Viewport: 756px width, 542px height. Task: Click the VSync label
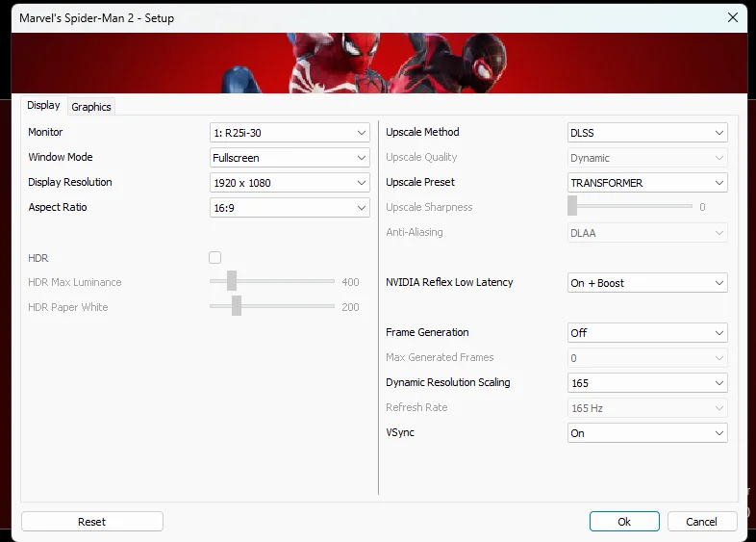[400, 433]
